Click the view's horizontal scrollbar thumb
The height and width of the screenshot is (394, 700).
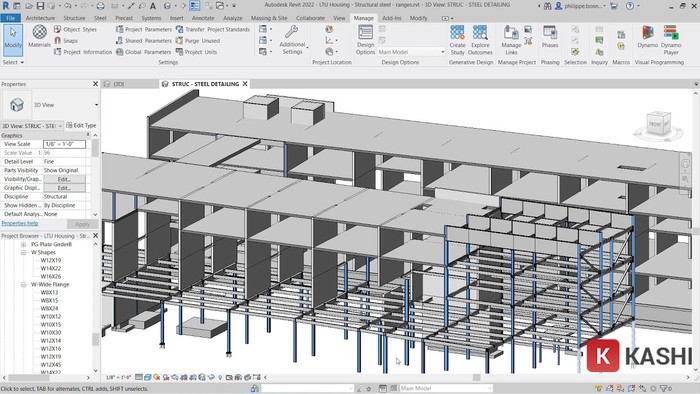point(476,377)
